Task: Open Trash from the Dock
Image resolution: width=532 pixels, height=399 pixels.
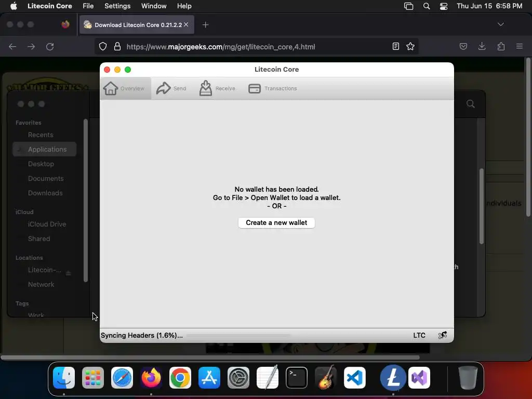Action: click(x=468, y=378)
